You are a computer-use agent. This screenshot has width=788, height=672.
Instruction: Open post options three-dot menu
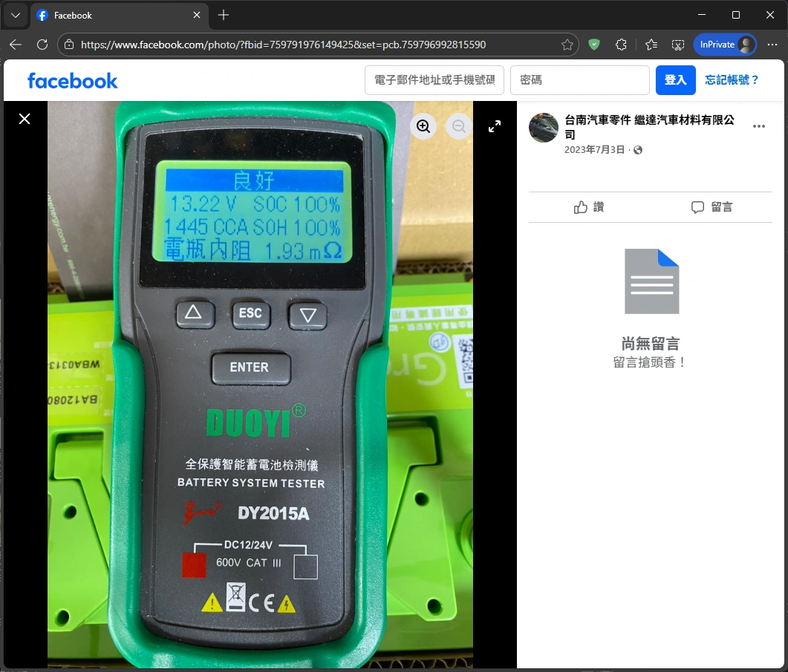[x=758, y=126]
